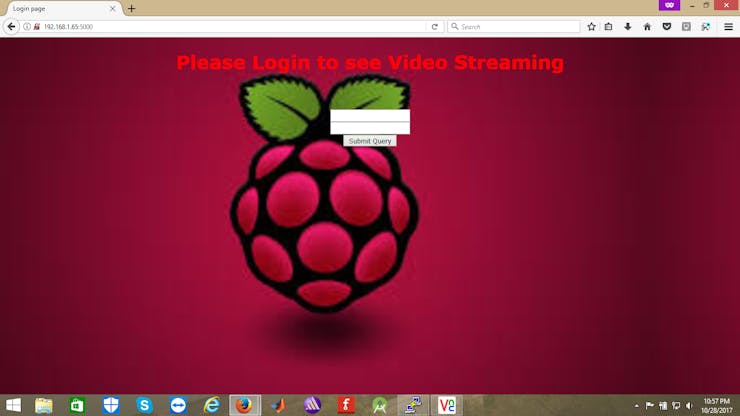740x416 pixels.
Task: Click the password field above Submit Query
Action: (x=370, y=128)
